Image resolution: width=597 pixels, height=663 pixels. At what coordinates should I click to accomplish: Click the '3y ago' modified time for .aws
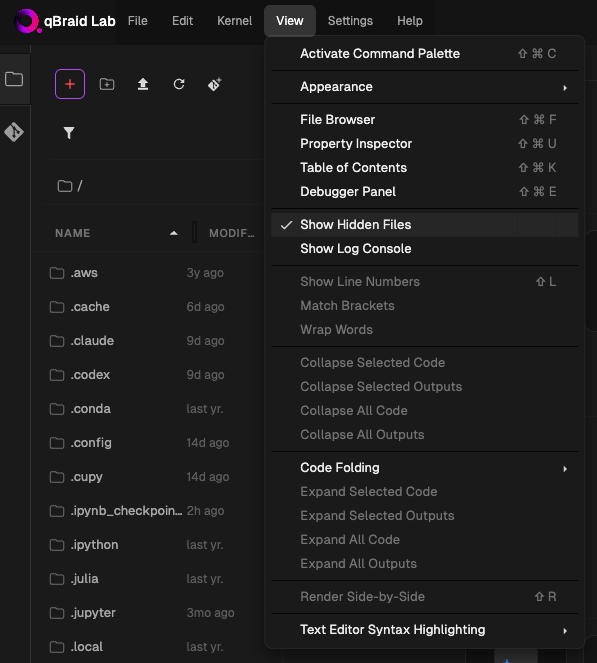(x=205, y=273)
